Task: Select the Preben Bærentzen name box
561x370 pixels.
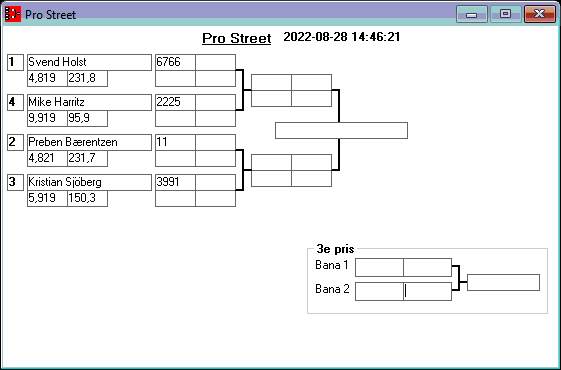Action: click(x=89, y=142)
